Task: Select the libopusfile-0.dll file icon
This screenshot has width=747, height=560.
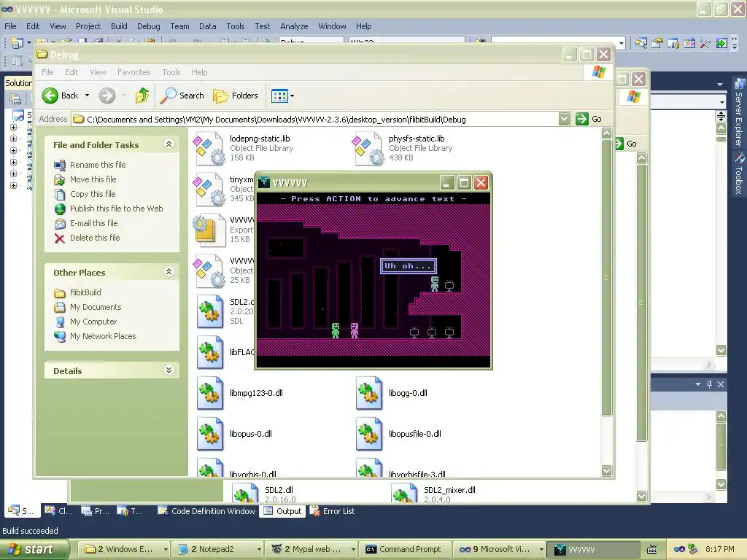Action: tap(369, 435)
